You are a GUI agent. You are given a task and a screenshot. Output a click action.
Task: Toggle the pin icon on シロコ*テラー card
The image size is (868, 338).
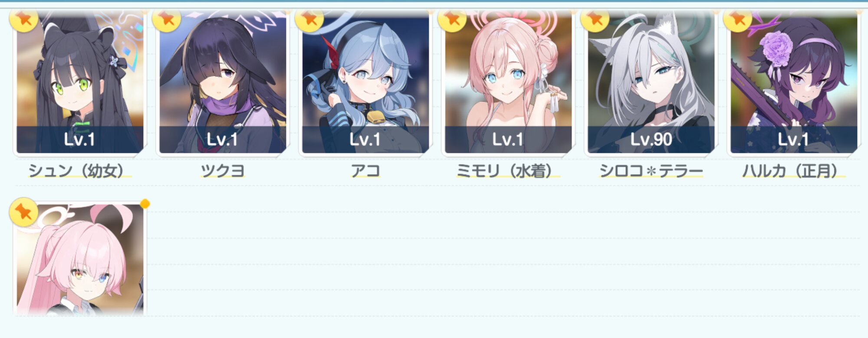[x=595, y=20]
